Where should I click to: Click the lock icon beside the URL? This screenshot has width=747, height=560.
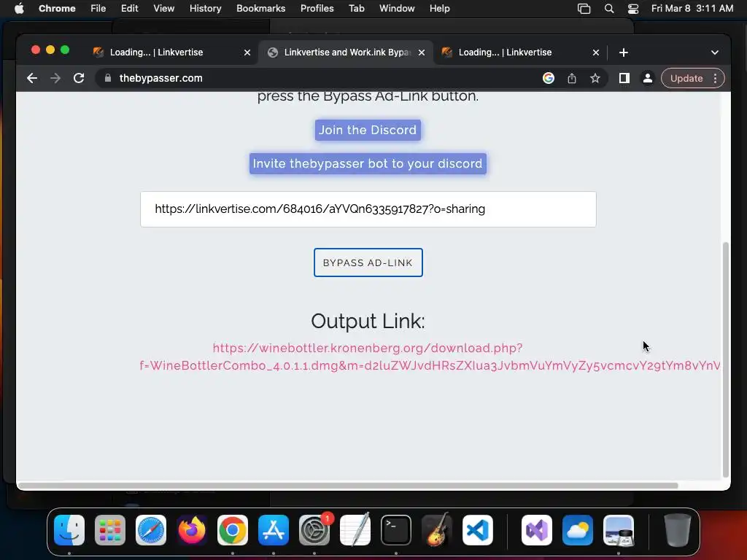point(108,78)
